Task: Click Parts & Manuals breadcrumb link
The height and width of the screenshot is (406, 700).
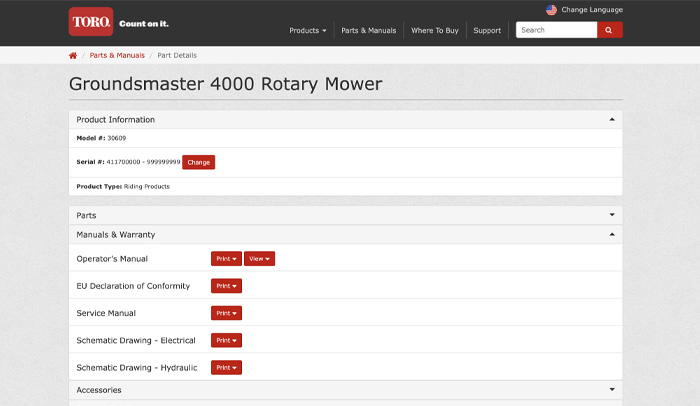Action: pyautogui.click(x=117, y=55)
